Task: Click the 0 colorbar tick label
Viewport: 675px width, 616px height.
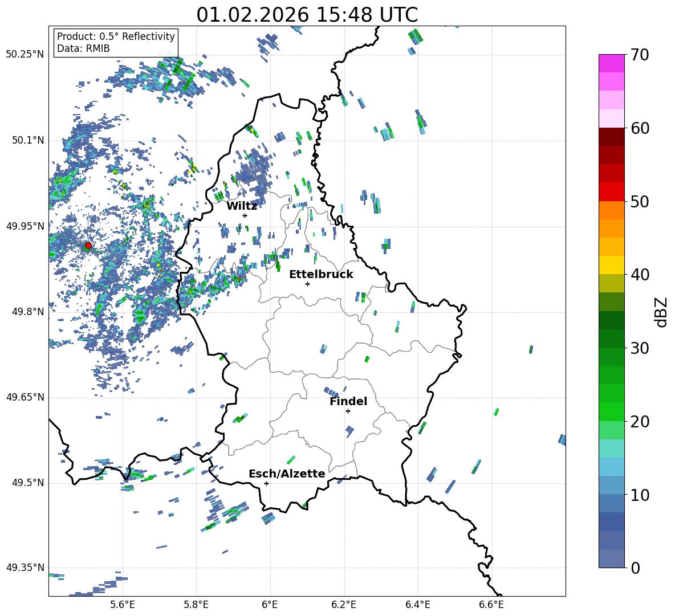Action: [635, 568]
